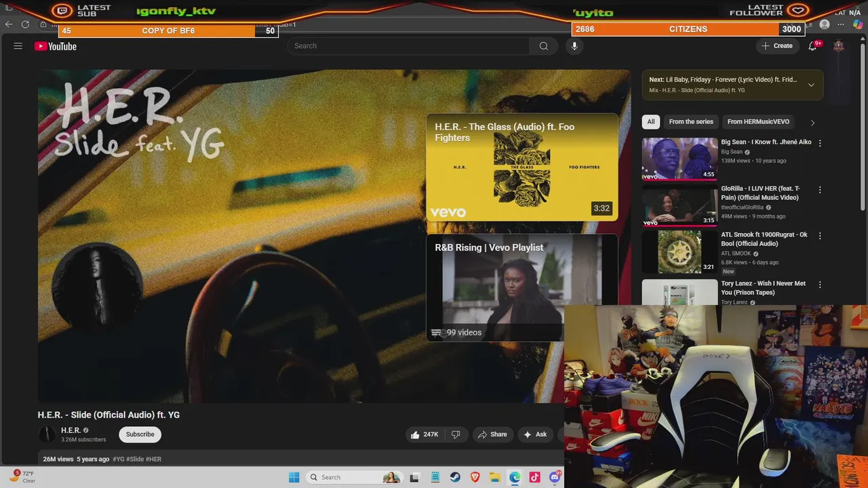Viewport: 868px width, 488px height.
Task: Open options for Tory Lanez - Wish I Never Met You
Action: pyautogui.click(x=820, y=285)
